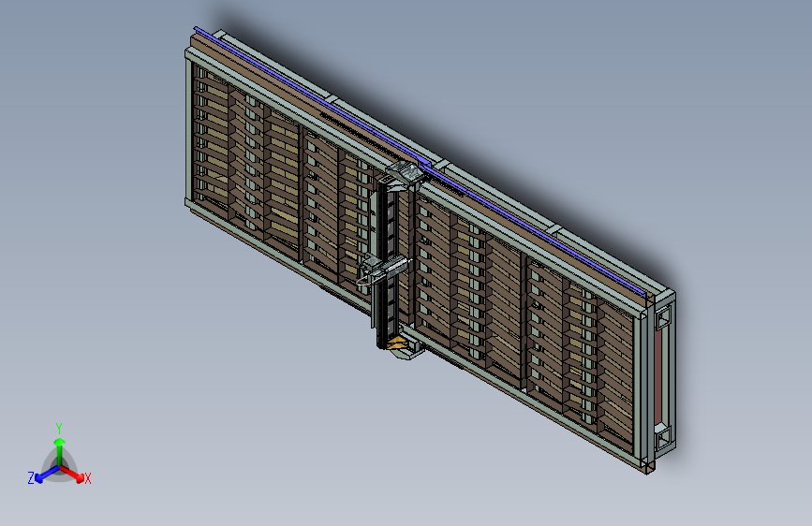Select the red end panel of the rack frame
The height and width of the screenshot is (526, 812).
tap(657, 377)
